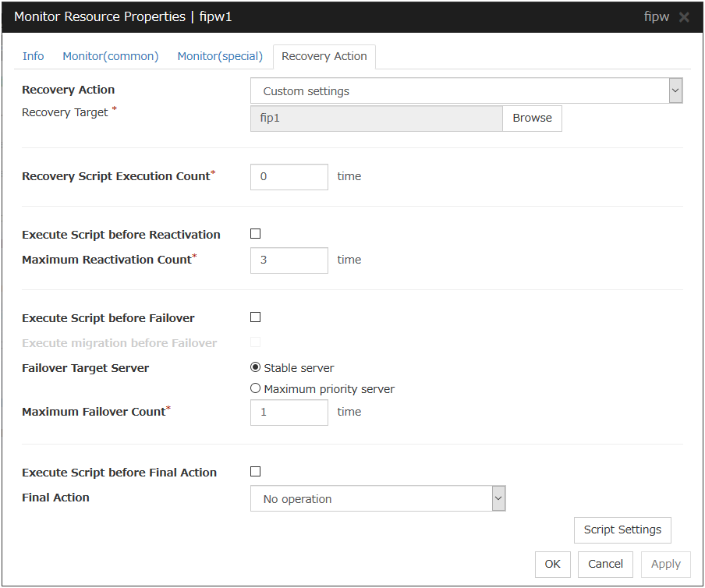Close the Monitor Resource Properties dialog
The width and height of the screenshot is (705, 588).
pyautogui.click(x=684, y=17)
